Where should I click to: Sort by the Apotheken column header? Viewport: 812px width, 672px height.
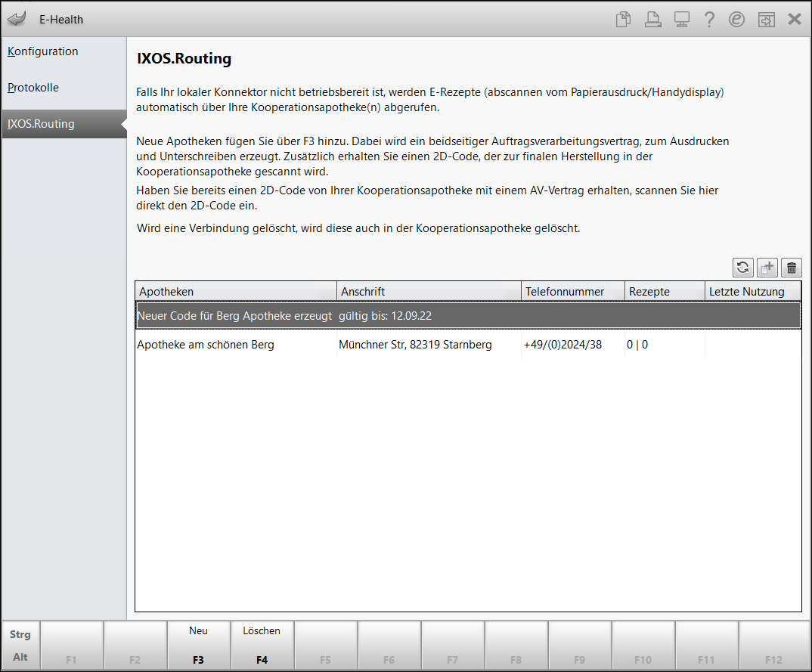236,292
